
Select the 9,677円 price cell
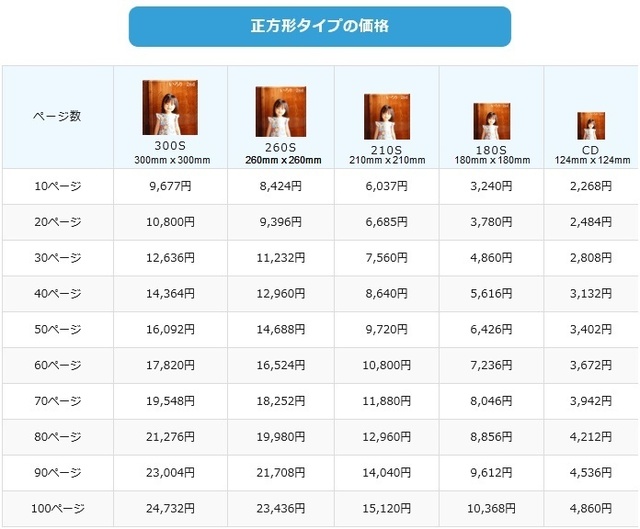[x=170, y=186]
